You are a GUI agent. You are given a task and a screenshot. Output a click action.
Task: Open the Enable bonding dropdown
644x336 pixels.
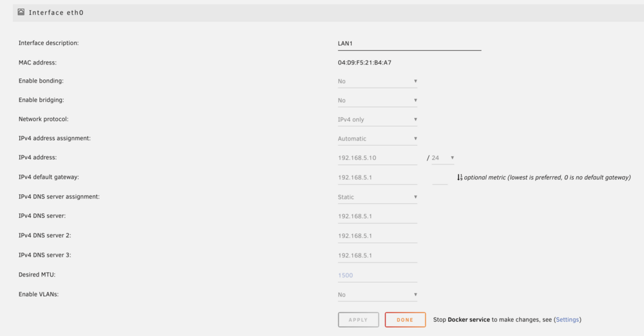[x=377, y=81]
